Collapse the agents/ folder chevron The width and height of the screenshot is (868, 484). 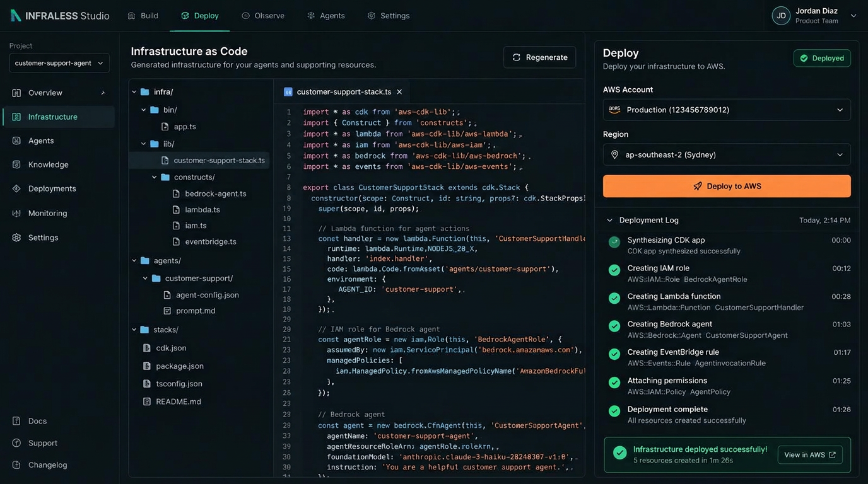[x=134, y=260]
